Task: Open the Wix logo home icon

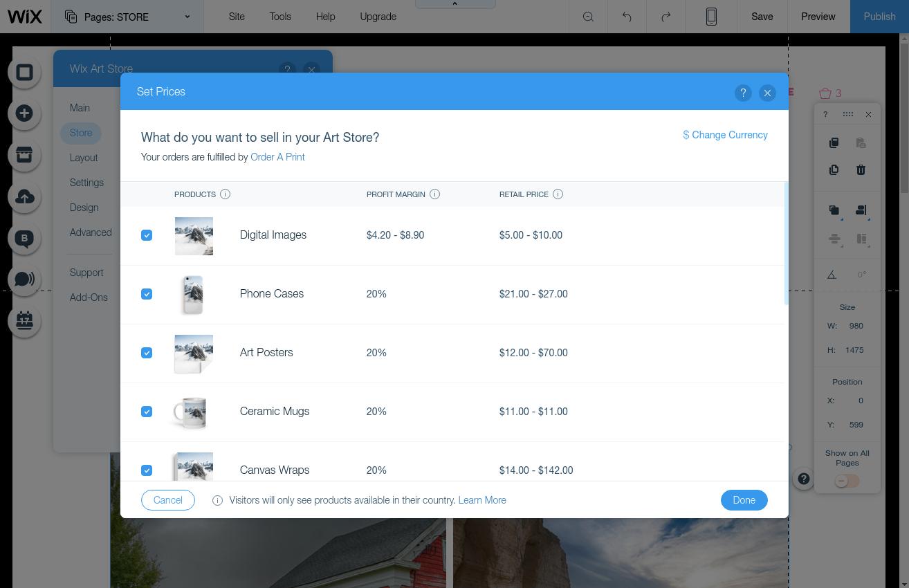Action: pos(25,17)
